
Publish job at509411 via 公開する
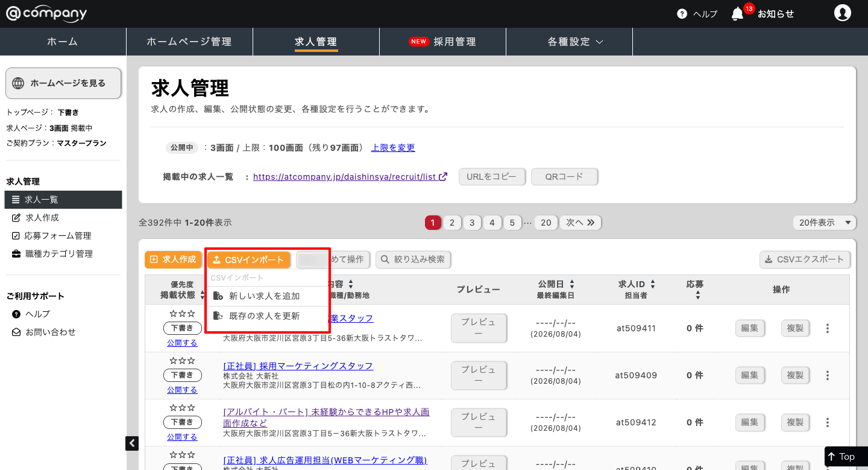[x=182, y=343]
